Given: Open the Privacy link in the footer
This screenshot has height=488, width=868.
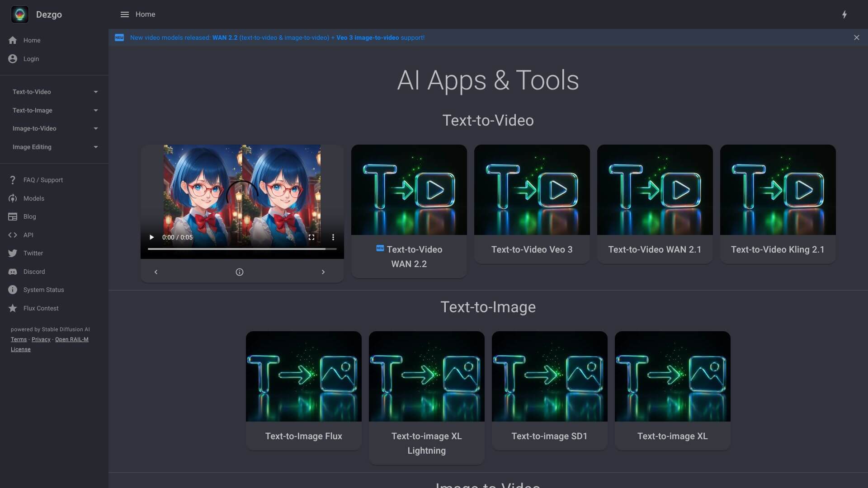Looking at the screenshot, I should coord(41,339).
